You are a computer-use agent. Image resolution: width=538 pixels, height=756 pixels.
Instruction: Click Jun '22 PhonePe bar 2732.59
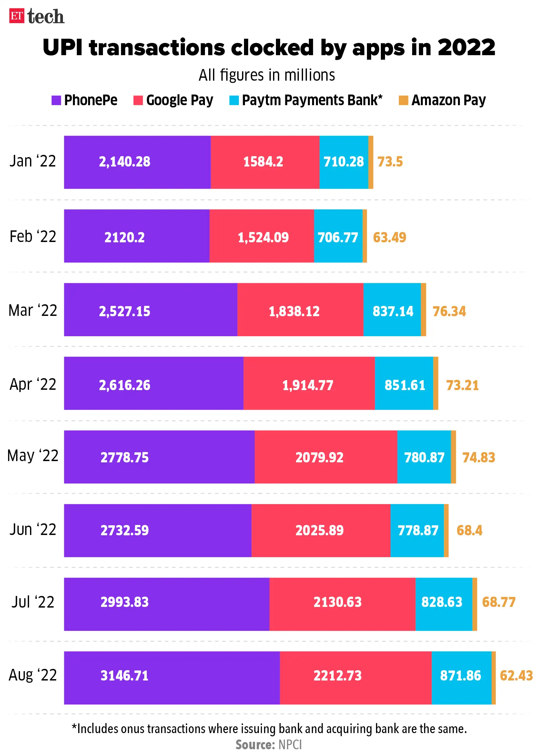[158, 530]
